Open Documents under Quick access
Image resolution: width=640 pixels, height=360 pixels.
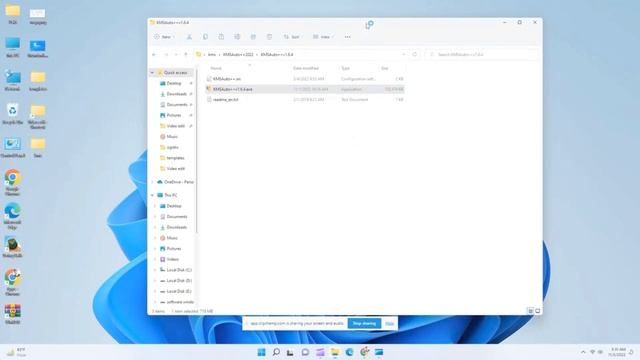(x=176, y=104)
